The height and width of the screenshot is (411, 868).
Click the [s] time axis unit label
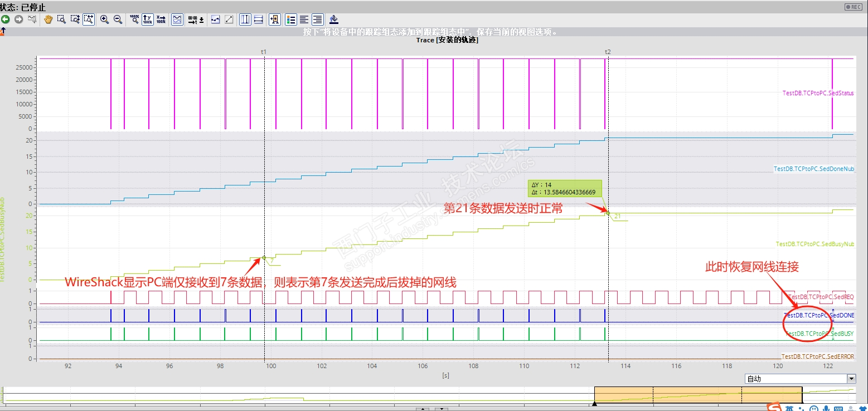tap(445, 375)
